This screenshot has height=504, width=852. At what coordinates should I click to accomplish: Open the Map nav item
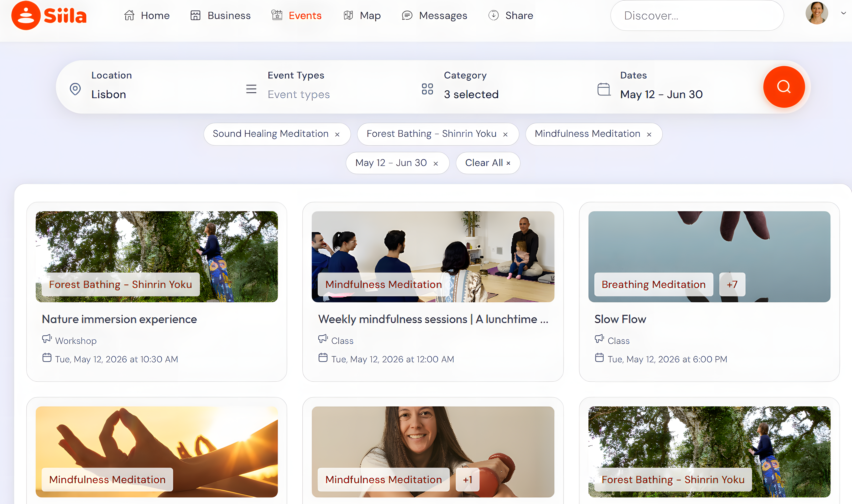click(x=362, y=16)
